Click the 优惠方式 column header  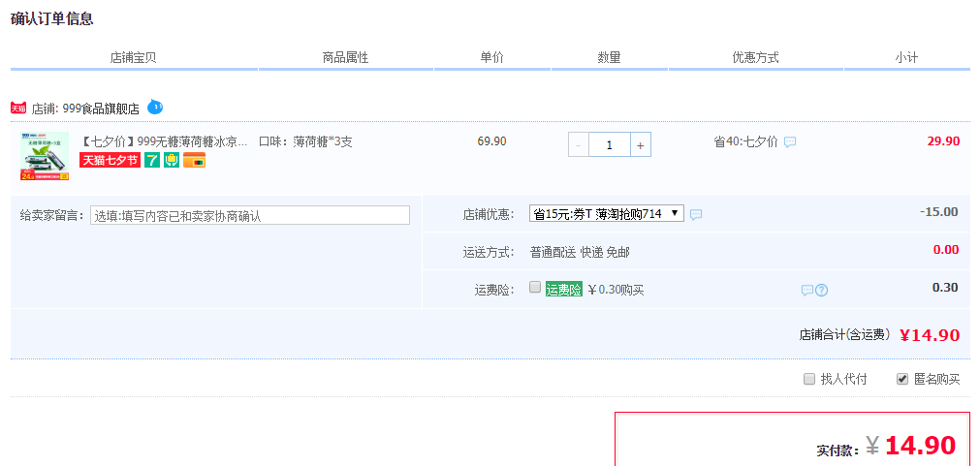click(x=756, y=58)
